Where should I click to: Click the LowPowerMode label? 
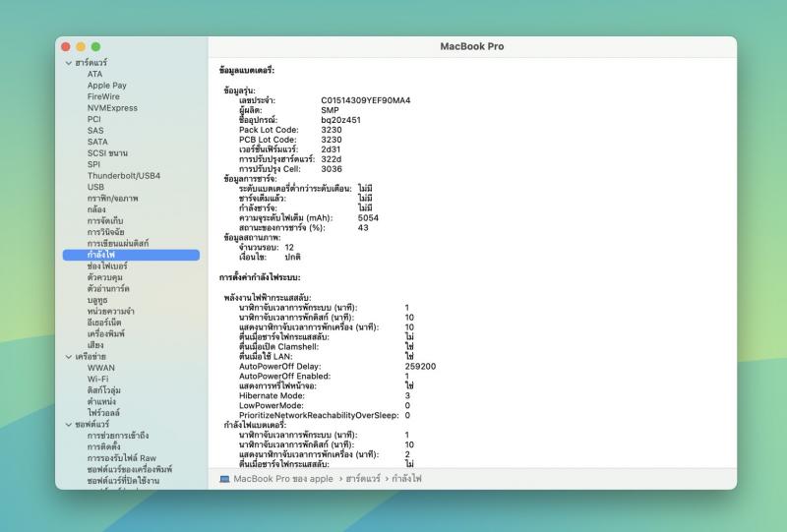[x=272, y=405]
